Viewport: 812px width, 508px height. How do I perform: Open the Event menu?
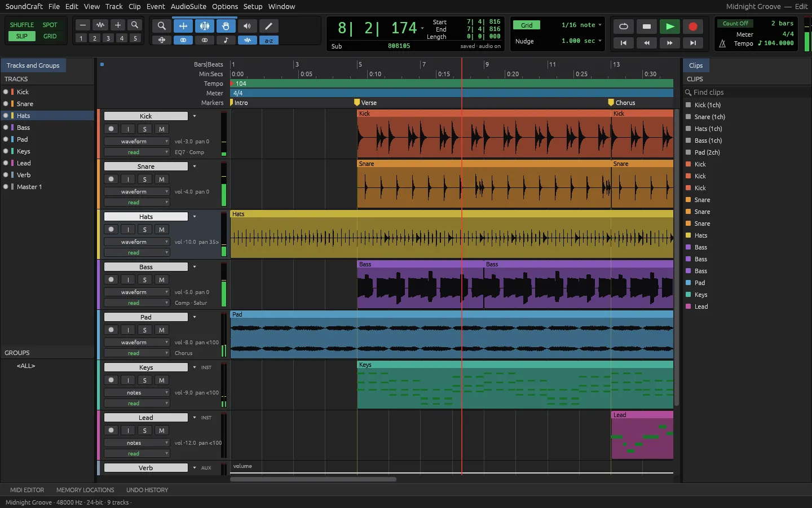point(156,7)
